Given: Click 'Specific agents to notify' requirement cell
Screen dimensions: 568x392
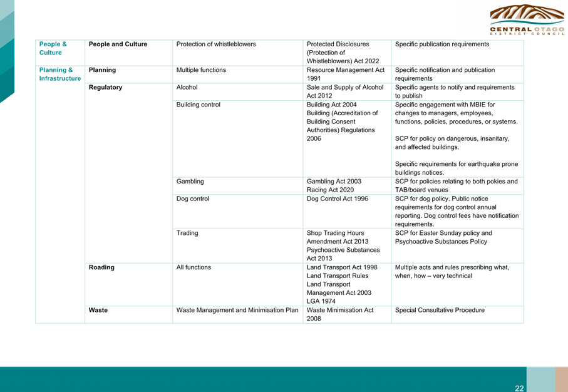Looking at the screenshot, I should point(458,91).
